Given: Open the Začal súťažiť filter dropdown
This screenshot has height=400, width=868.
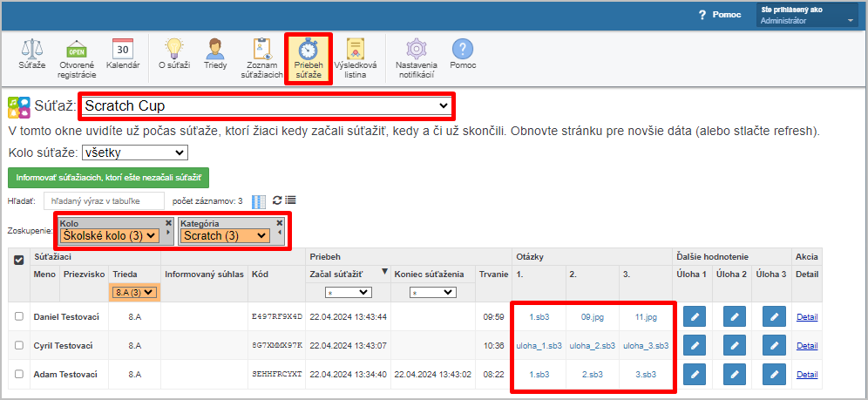Looking at the screenshot, I should tap(347, 292).
